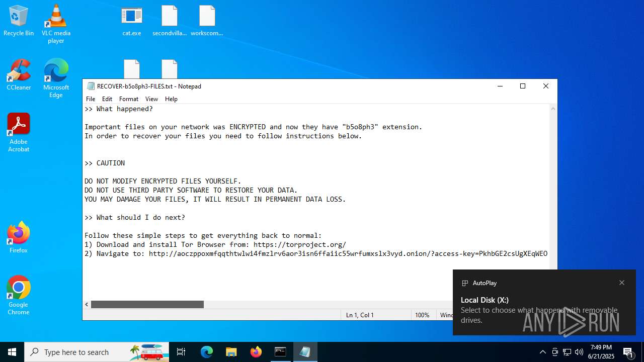The height and width of the screenshot is (362, 644).
Task: Click the onion address line text
Action: [316, 254]
